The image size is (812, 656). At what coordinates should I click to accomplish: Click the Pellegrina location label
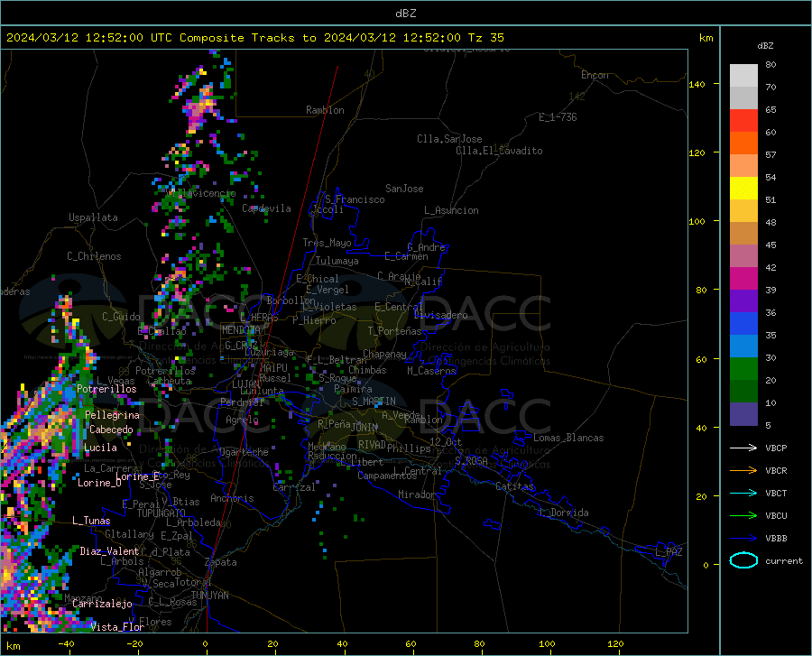point(113,415)
